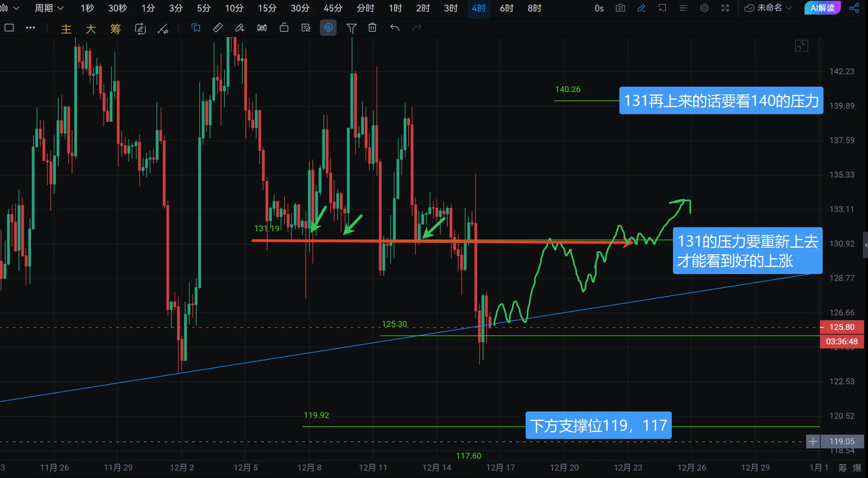The image size is (868, 478).
Task: Toggle the magnet snap mode
Action: 328,28
